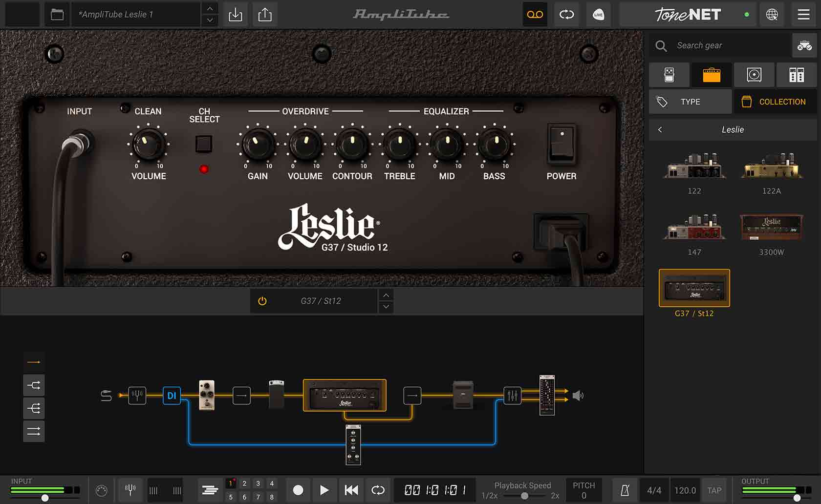The image size is (821, 504).
Task: Switch to Live mode icon
Action: point(599,15)
